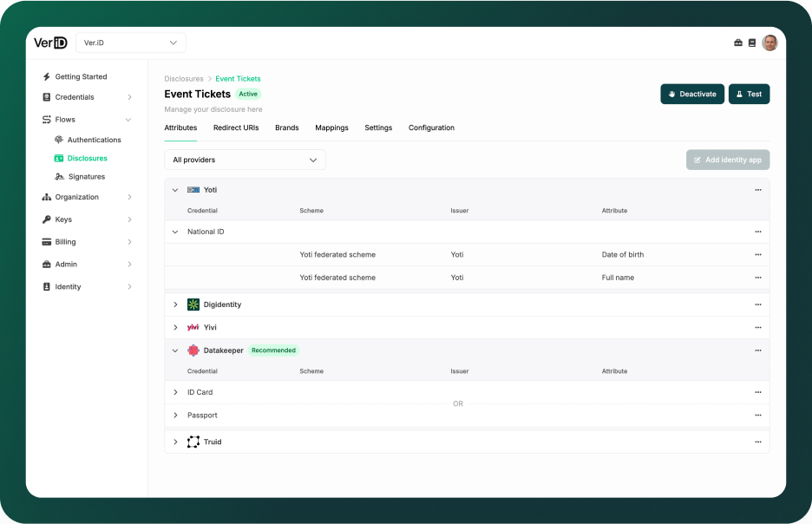Open the All providers filter dropdown

245,160
